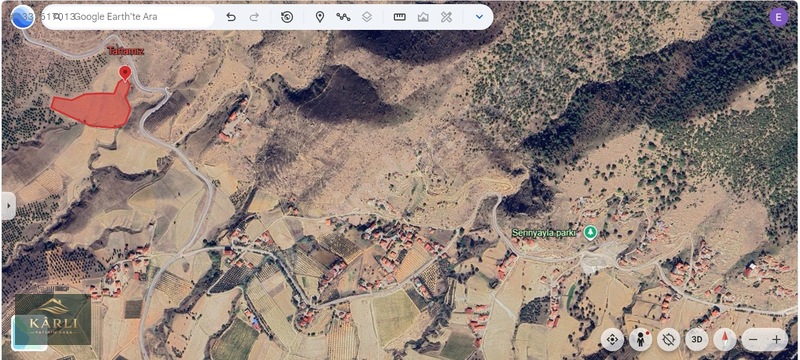Screen dimensions: 800x360
Task: Open the map layers icon
Action: tap(367, 17)
